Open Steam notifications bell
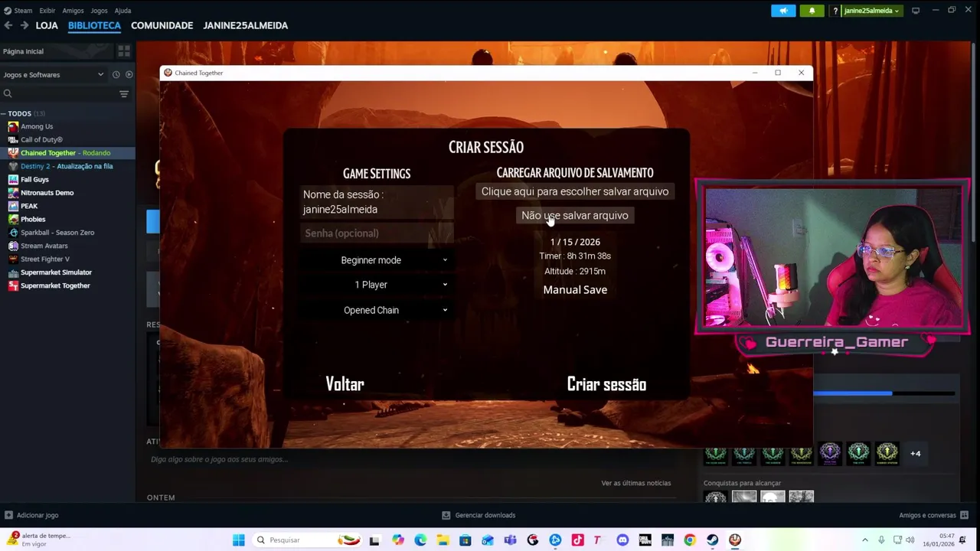This screenshot has height=551, width=980. click(812, 11)
